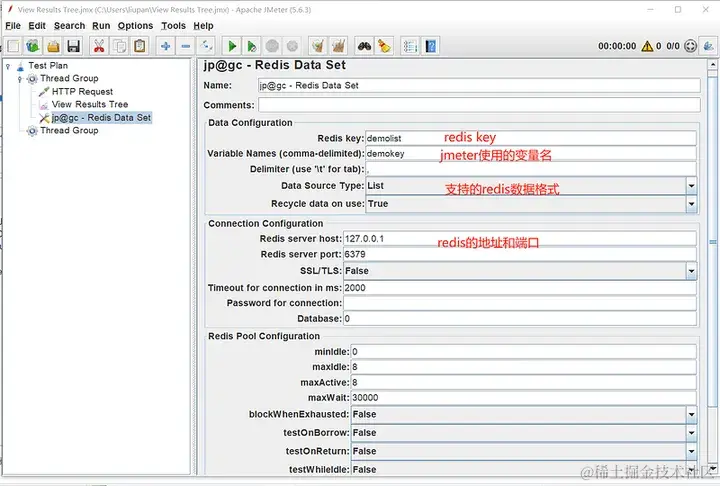Click the active threads circle icon

pos(690,46)
